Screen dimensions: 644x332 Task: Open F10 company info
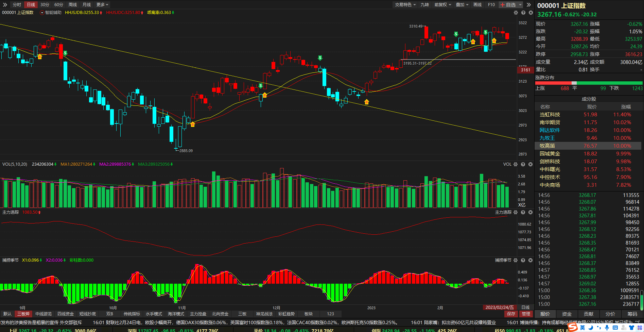point(491,5)
